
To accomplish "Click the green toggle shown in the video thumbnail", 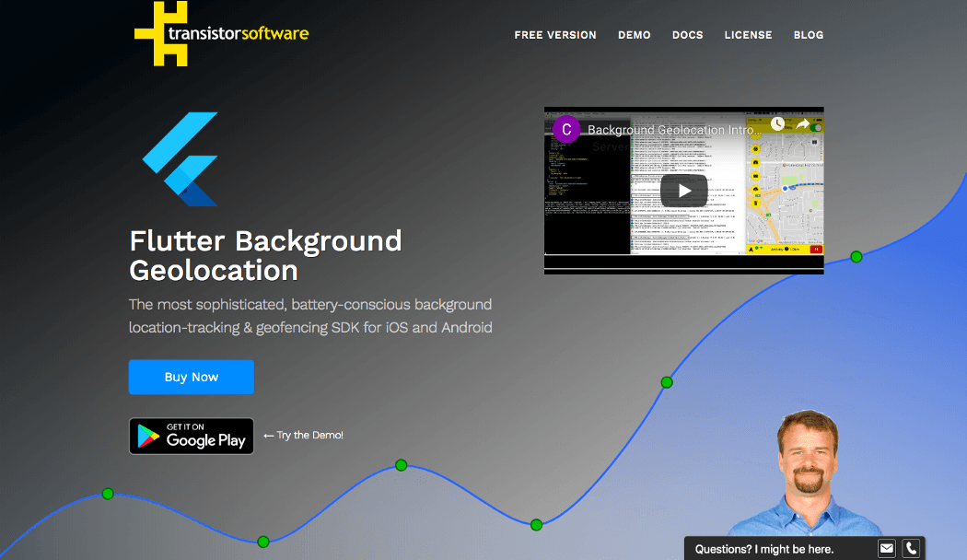I will point(817,128).
